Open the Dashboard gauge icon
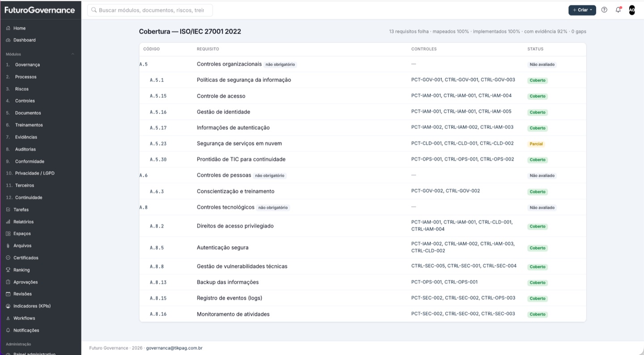This screenshot has height=355, width=644. [x=8, y=40]
